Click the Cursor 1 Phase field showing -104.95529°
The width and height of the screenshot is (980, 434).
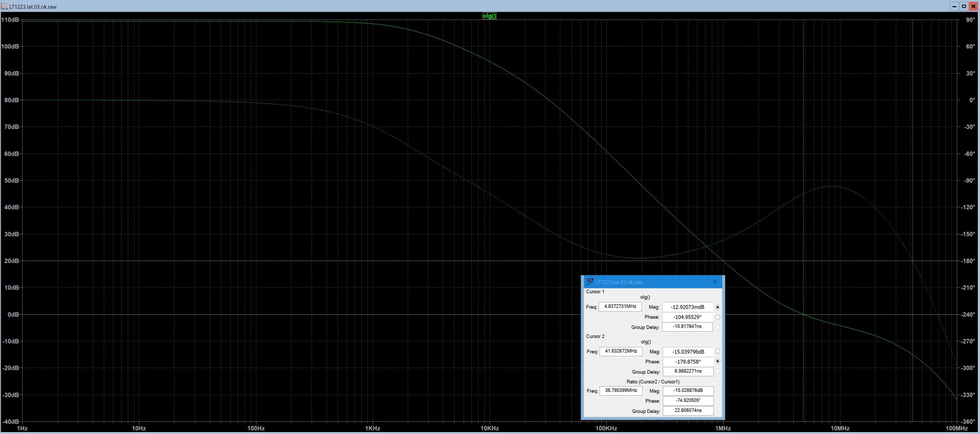coord(688,317)
